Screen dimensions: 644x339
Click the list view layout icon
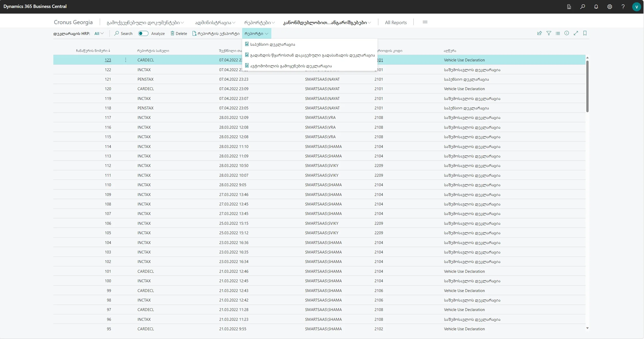tap(558, 33)
